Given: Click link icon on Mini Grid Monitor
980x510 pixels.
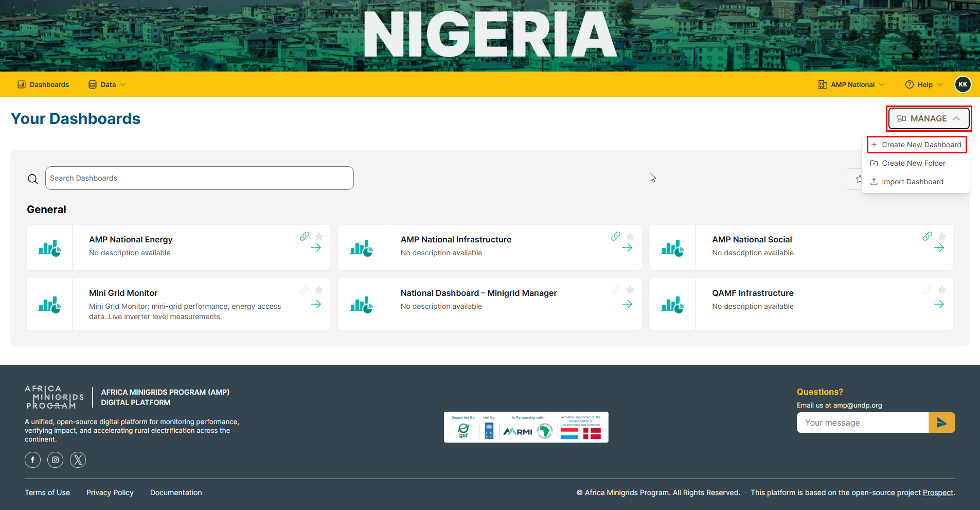Looking at the screenshot, I should (305, 290).
